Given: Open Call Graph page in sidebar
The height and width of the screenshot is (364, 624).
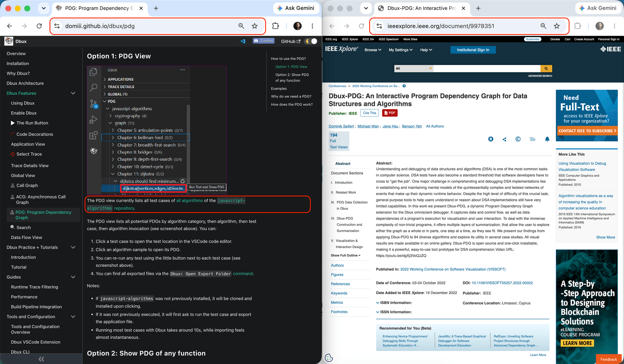Looking at the screenshot, I should click(x=27, y=186).
